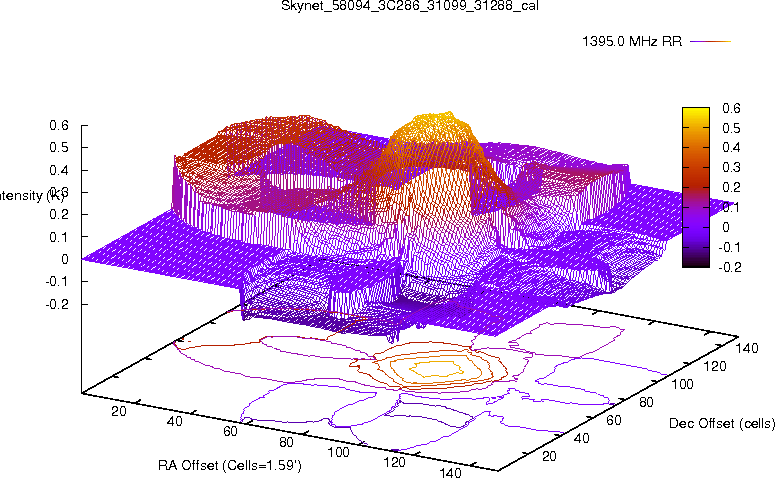
Task: Click the 0.3 label on the color bar
Action: click(731, 168)
